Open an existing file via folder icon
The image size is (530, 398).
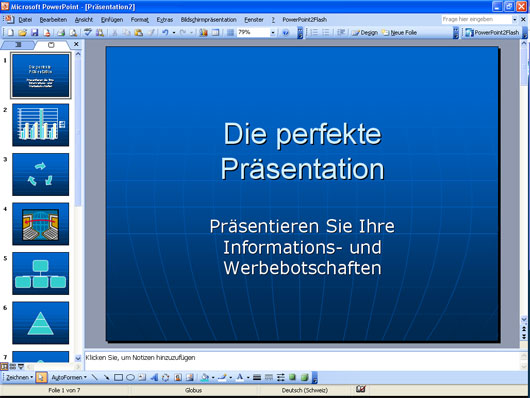point(22,33)
